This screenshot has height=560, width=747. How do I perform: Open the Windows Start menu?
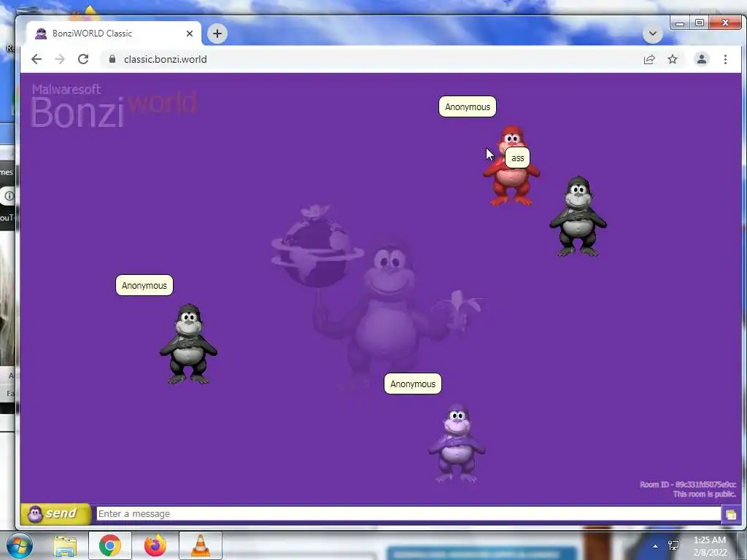pos(20,545)
